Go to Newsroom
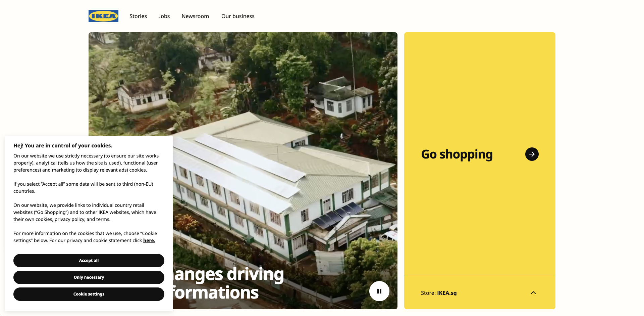The image size is (644, 316). [x=195, y=16]
